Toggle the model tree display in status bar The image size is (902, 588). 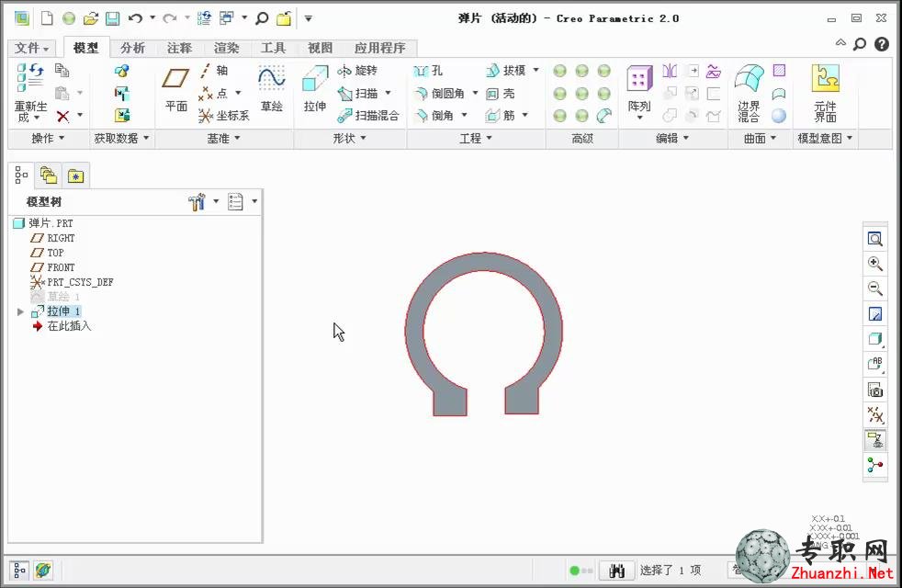point(19,571)
